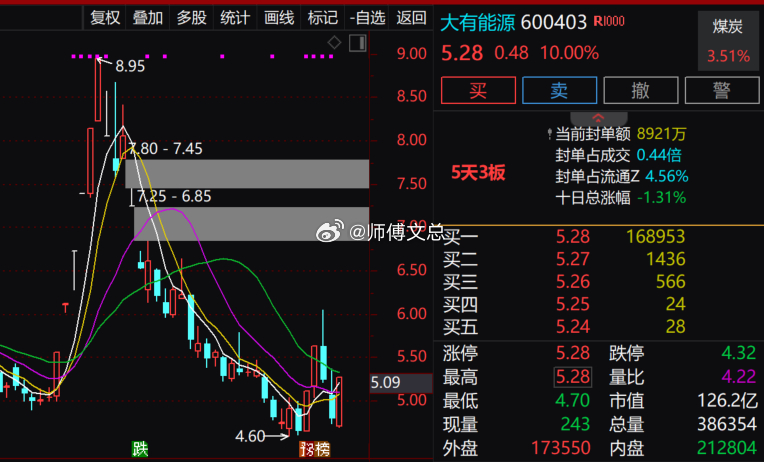
Task: Select 买五 price 5.24
Action: pyautogui.click(x=573, y=326)
